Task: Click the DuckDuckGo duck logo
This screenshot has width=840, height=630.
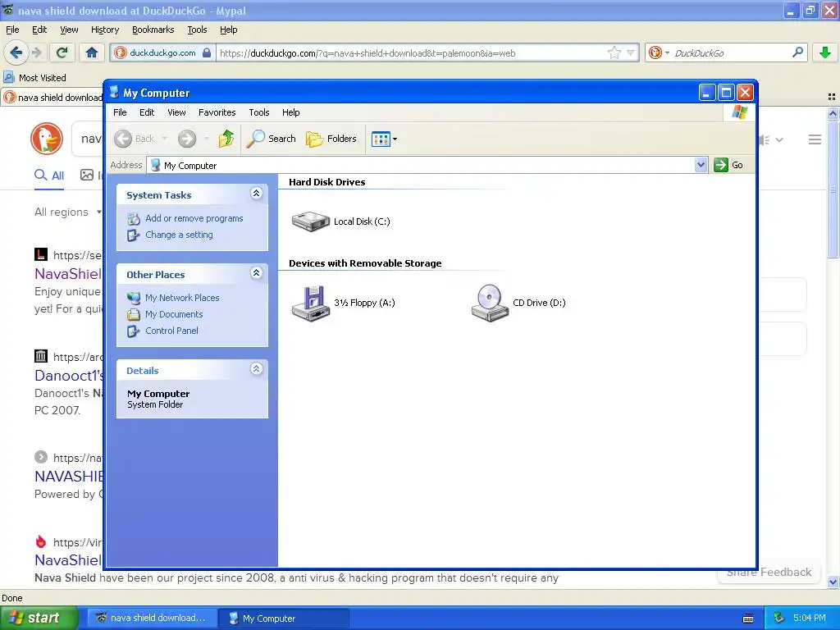Action: pos(47,139)
